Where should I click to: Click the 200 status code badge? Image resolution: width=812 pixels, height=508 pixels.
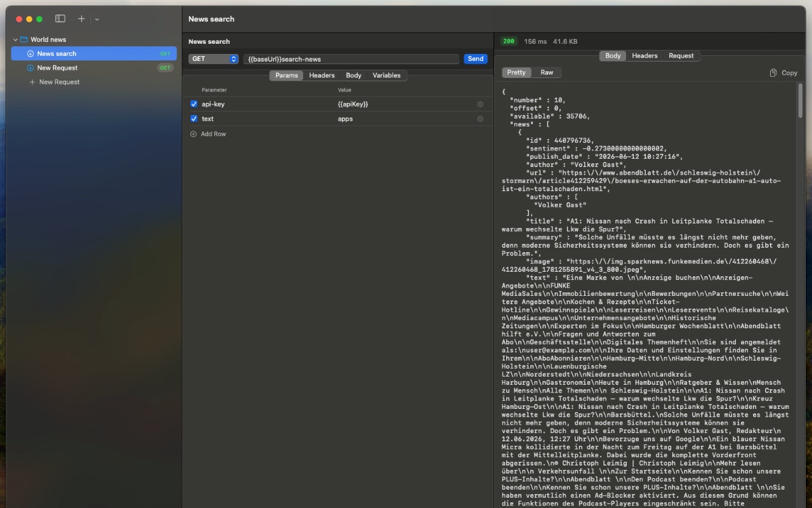coord(509,41)
